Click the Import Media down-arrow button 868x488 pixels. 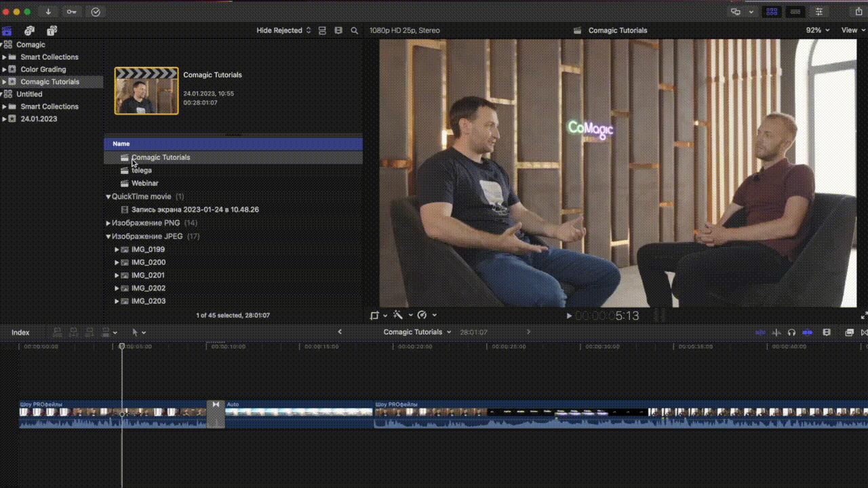click(x=48, y=12)
